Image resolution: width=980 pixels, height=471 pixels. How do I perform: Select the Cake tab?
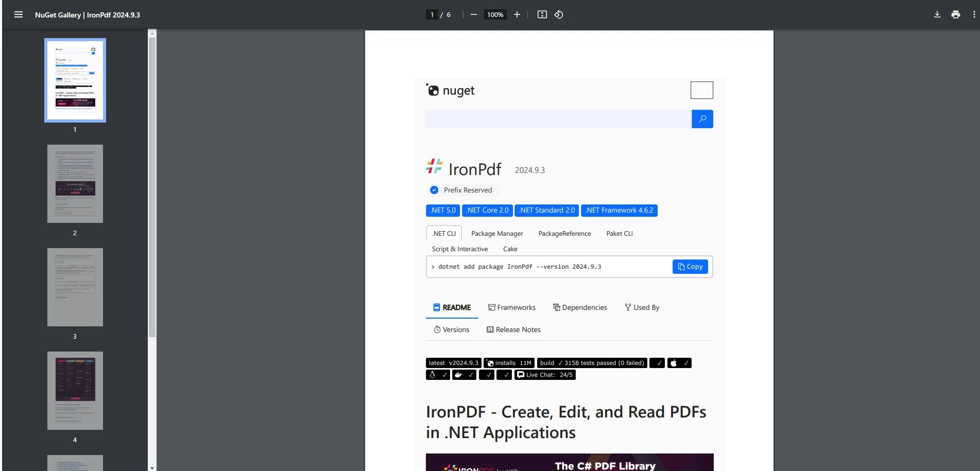510,249
